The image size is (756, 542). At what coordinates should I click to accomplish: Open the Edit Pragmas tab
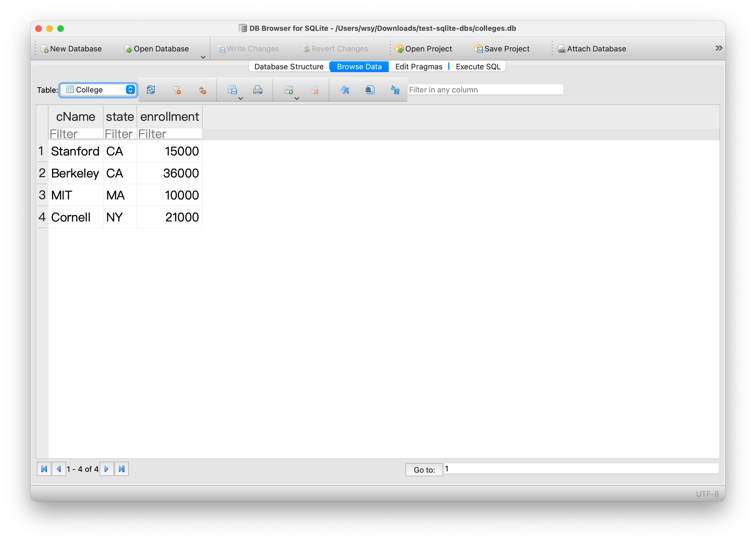click(x=419, y=67)
